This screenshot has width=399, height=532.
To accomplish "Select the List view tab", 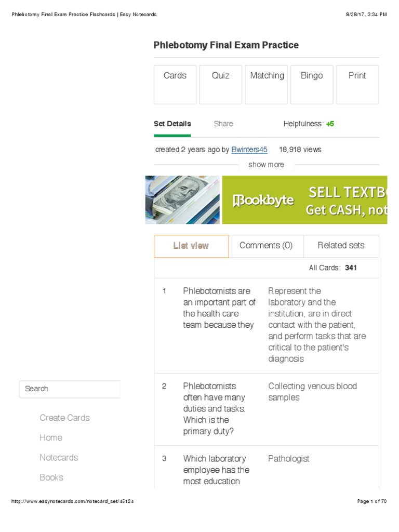I will pos(191,246).
